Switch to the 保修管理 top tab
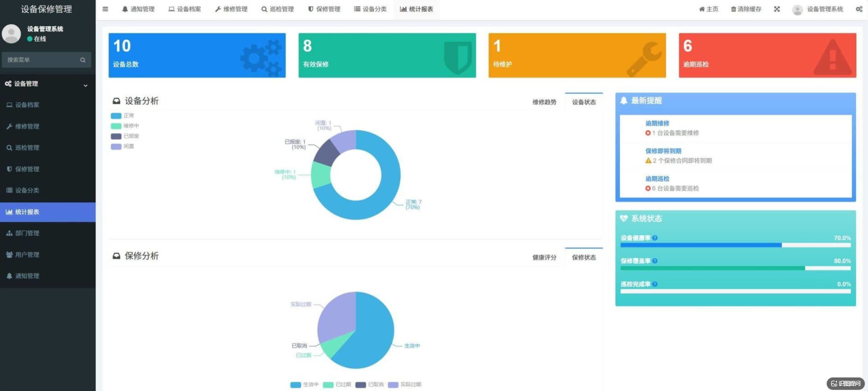 coord(324,9)
